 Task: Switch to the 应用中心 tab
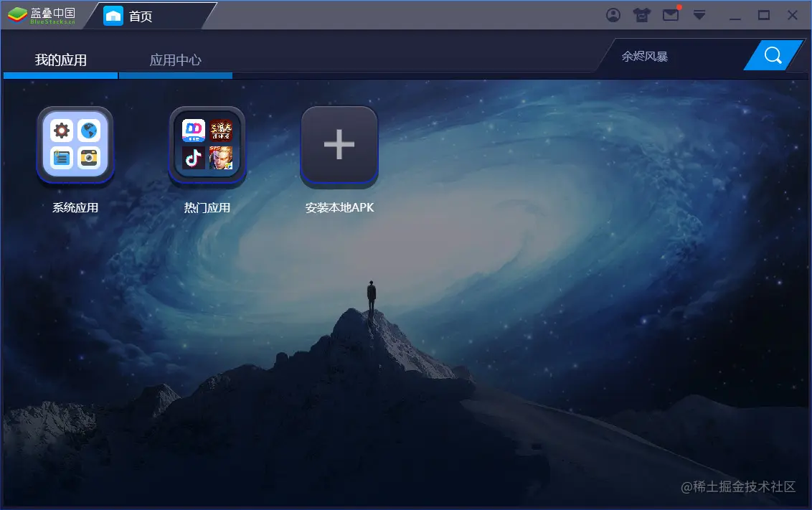point(176,60)
